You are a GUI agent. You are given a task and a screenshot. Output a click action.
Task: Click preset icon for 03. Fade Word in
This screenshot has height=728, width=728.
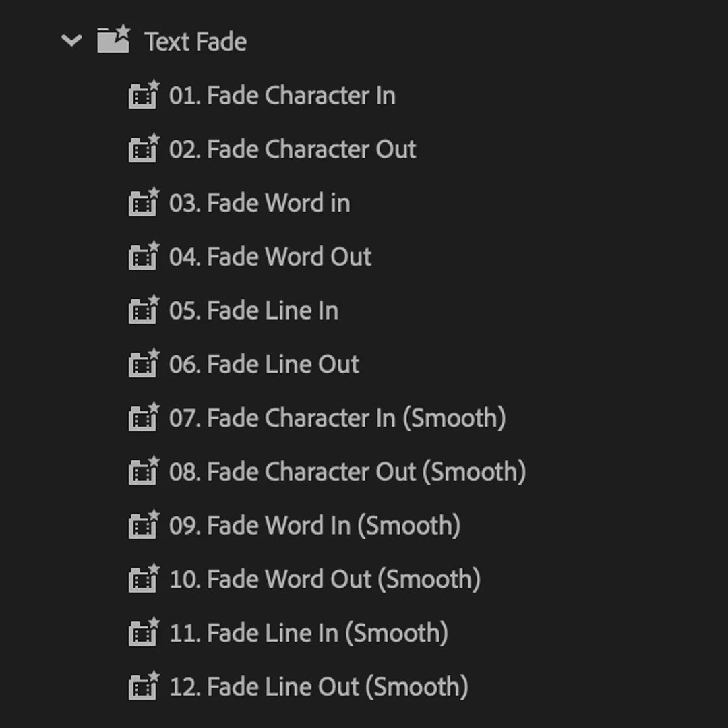pos(144,203)
